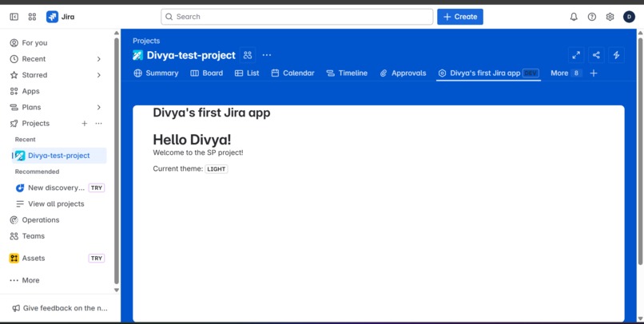Click the DEV badge on app tab
Image resolution: width=644 pixels, height=324 pixels.
tap(531, 73)
